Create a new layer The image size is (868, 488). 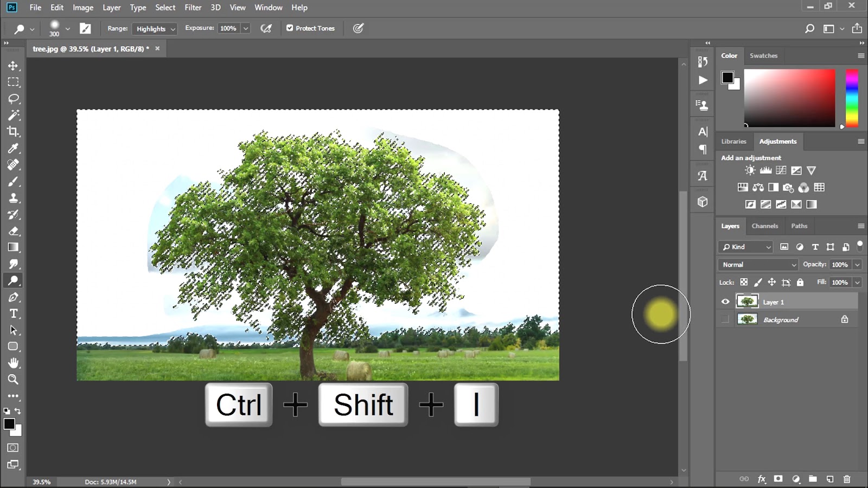pos(829,479)
